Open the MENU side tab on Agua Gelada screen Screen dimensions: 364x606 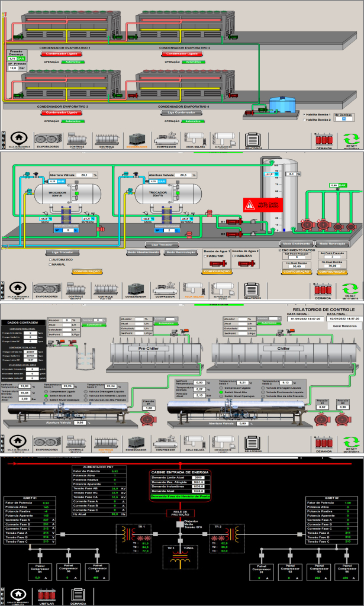pyautogui.click(x=4, y=290)
